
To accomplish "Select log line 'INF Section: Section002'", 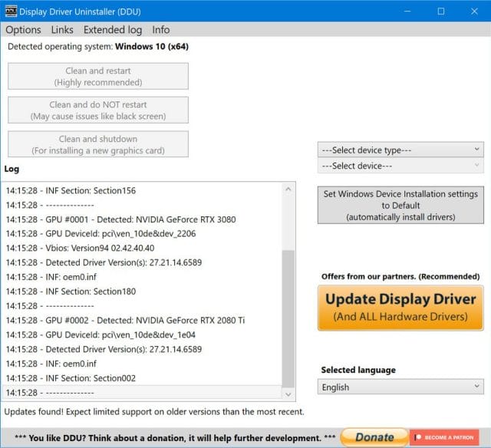I will pyautogui.click(x=142, y=378).
